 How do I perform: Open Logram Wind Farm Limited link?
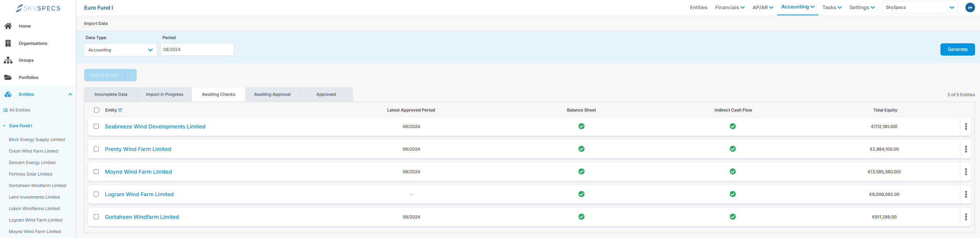coord(139,194)
